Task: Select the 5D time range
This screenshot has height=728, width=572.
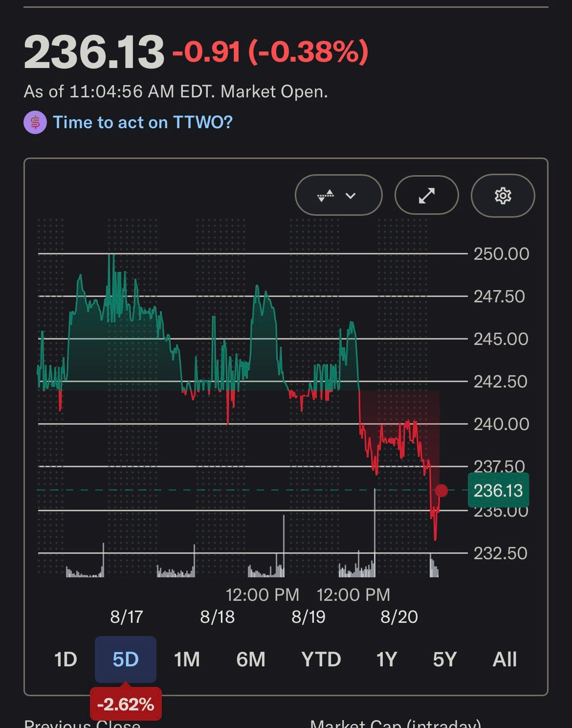Action: (x=126, y=660)
